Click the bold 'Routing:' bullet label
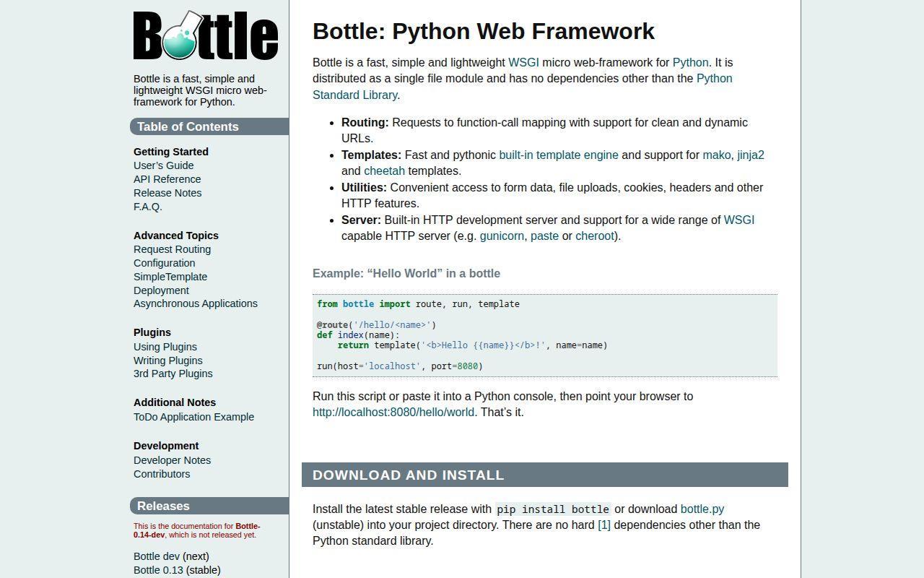This screenshot has width=924, height=578. [365, 123]
